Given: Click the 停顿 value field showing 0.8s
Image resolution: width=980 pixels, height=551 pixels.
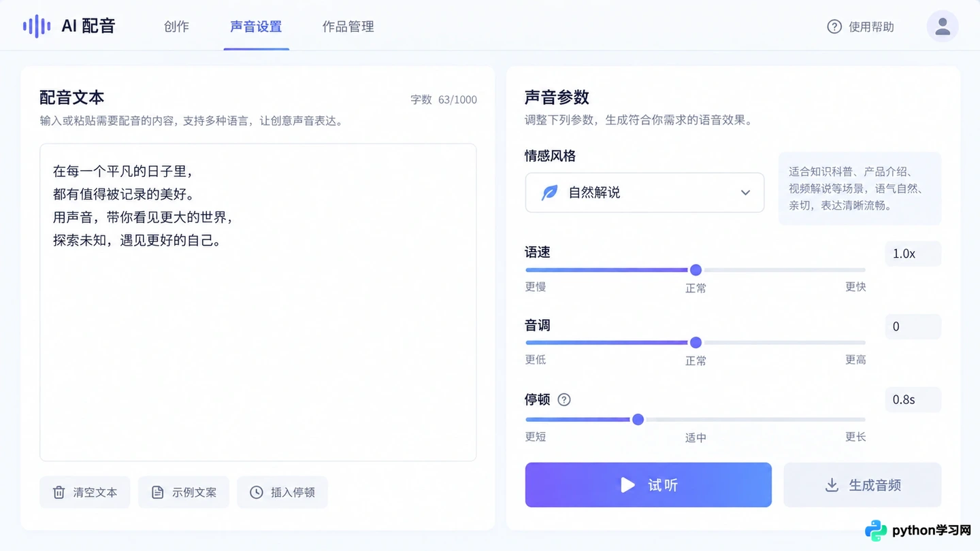Looking at the screenshot, I should click(913, 399).
